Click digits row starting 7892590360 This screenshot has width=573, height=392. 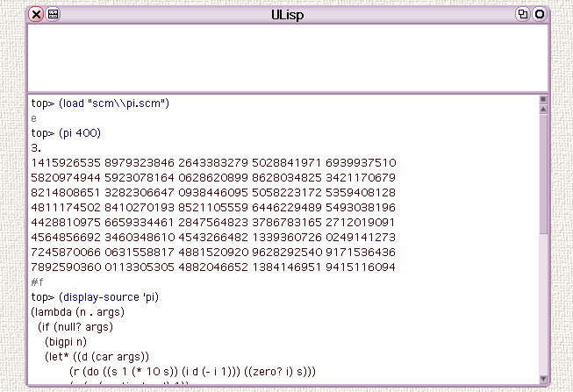point(213,267)
